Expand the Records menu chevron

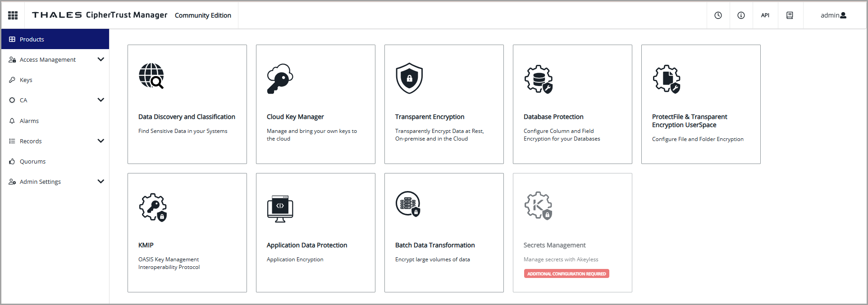[101, 141]
